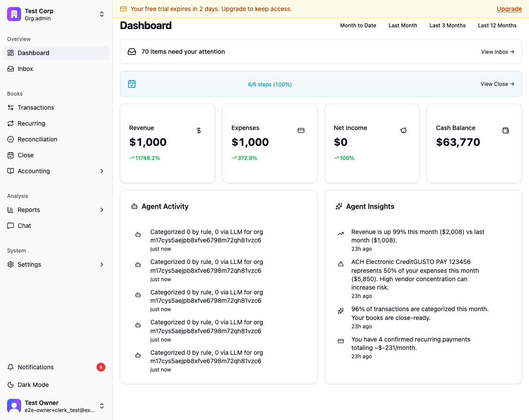Click the trending-up icon beside revenue insight

coord(341,234)
